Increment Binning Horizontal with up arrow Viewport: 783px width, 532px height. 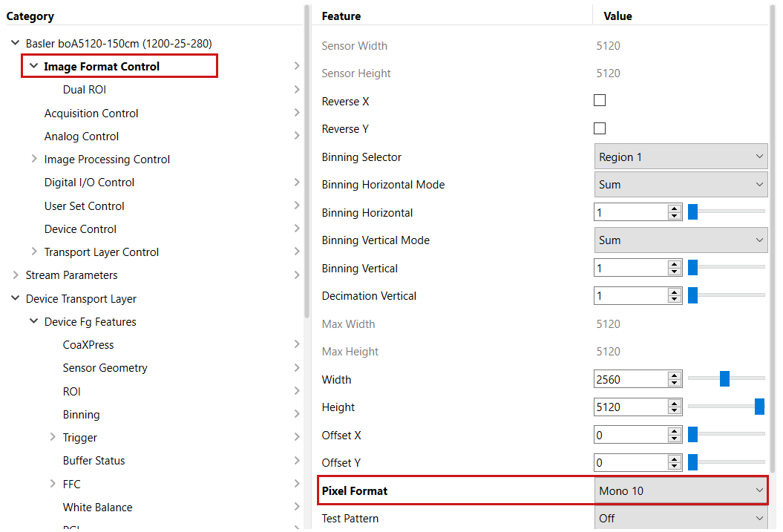tap(675, 208)
